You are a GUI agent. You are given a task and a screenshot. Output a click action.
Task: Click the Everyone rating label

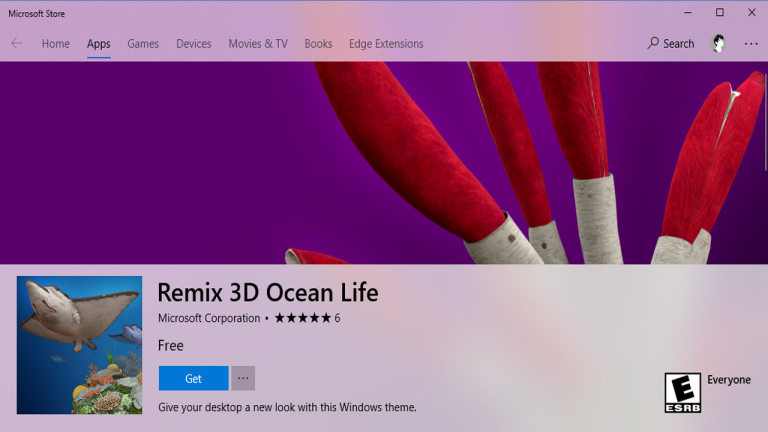tap(729, 380)
